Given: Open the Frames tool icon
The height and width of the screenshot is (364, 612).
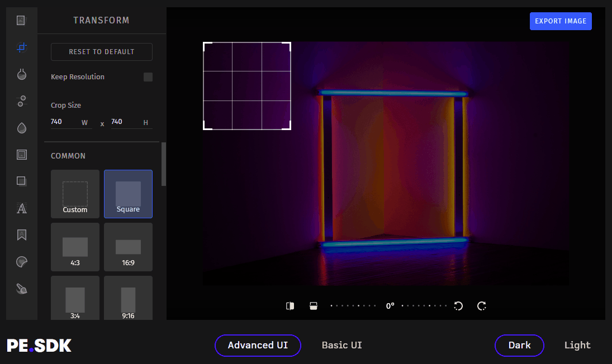Looking at the screenshot, I should coord(21,155).
